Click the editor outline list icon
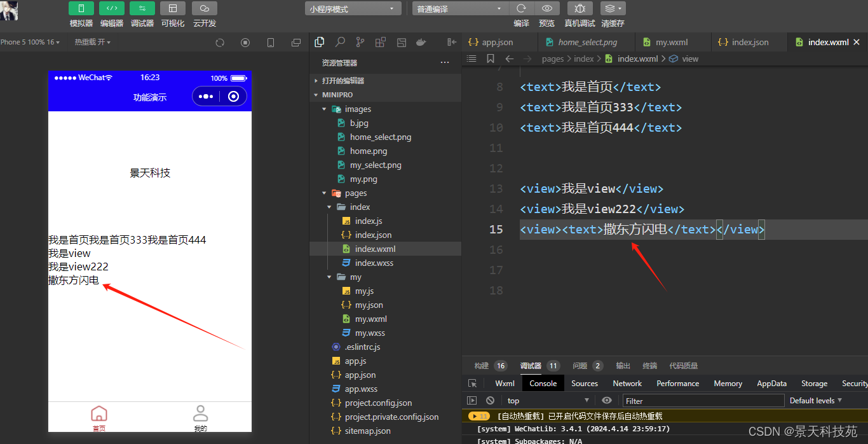868x444 pixels. coord(471,59)
